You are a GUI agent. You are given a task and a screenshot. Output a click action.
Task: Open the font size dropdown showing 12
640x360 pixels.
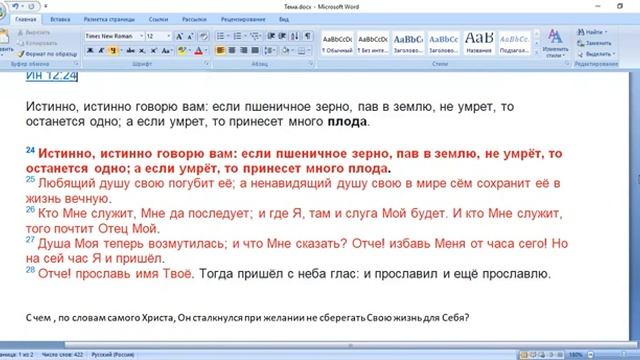[x=169, y=36]
